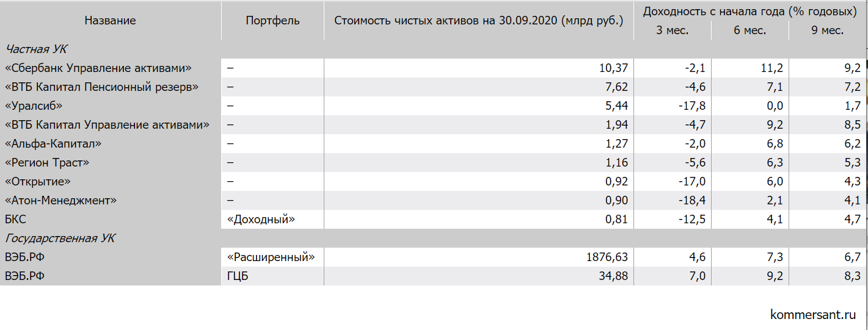
Task: Select the «Расширенный» portfolio cell
Action: pyautogui.click(x=272, y=257)
